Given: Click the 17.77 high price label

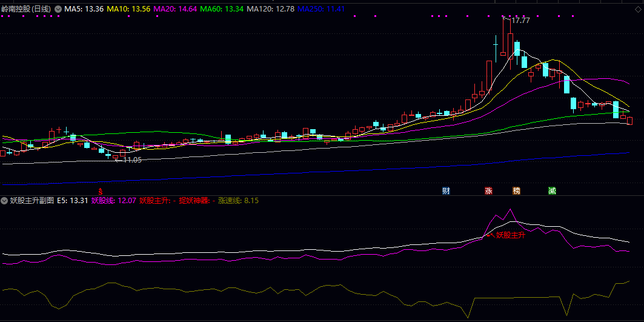Looking at the screenshot, I should click(520, 21).
